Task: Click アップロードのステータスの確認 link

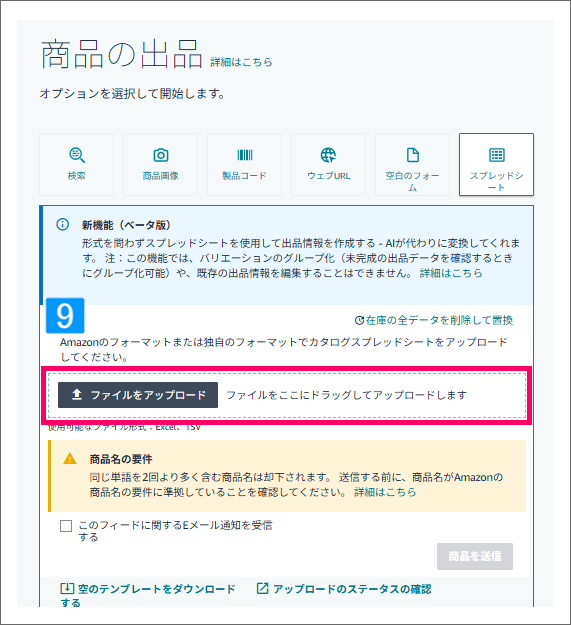Action: [x=352, y=589]
